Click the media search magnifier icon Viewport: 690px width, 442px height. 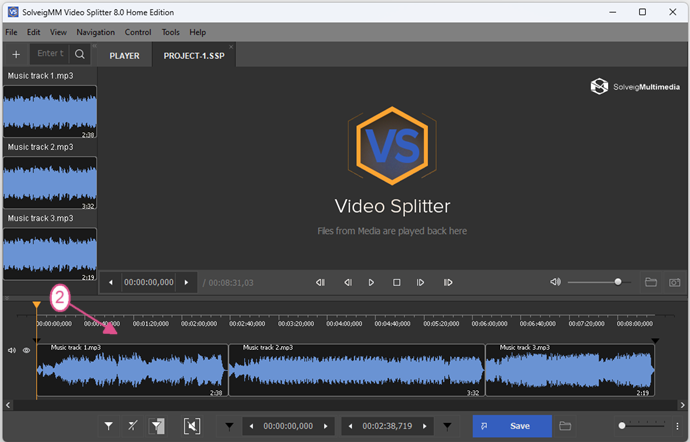80,54
